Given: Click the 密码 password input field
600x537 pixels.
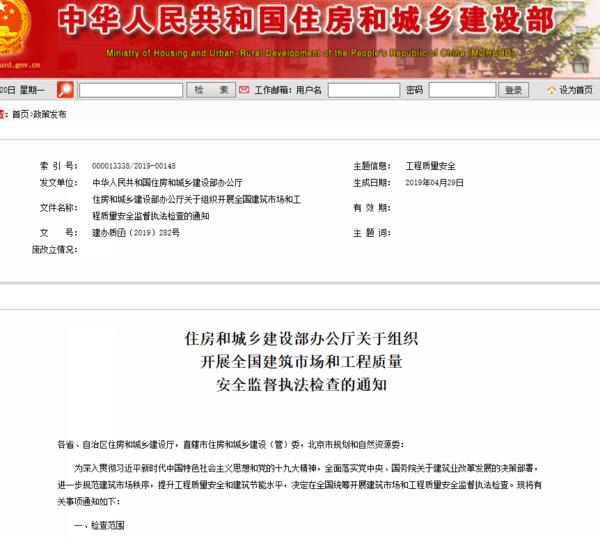Looking at the screenshot, I should click(461, 90).
